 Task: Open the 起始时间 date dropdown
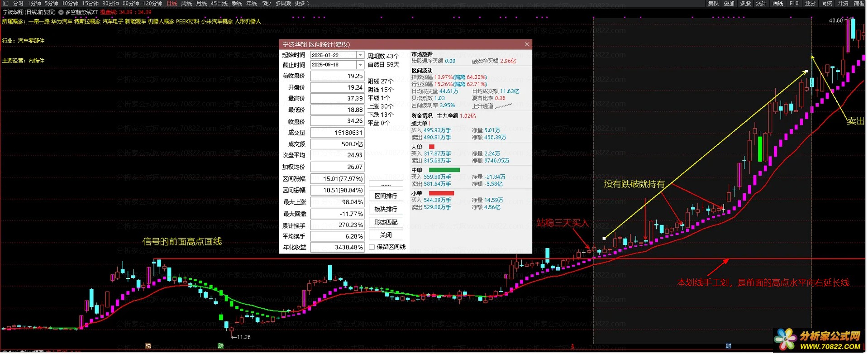point(360,55)
